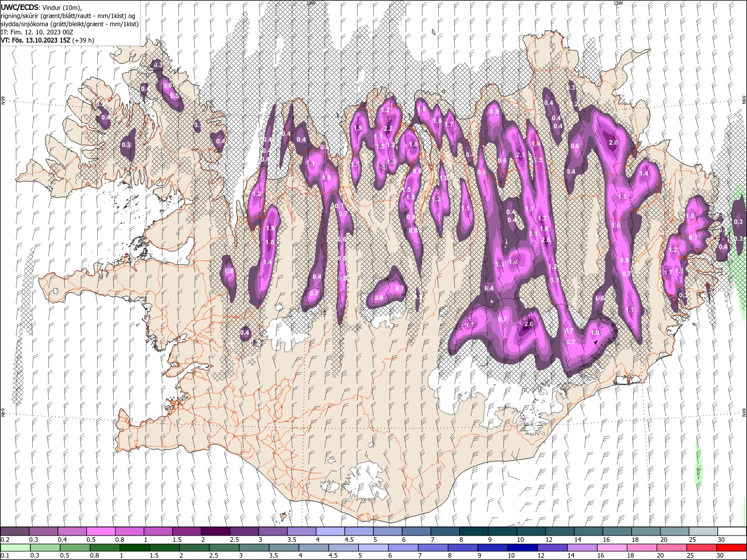
Task: Click the '18' label on snow legend row
Action: click(x=634, y=540)
